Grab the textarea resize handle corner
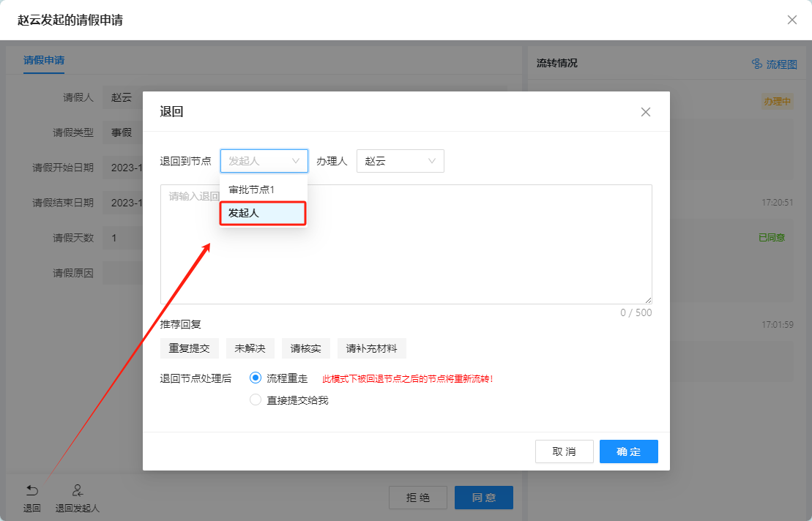This screenshot has width=812, height=521. pyautogui.click(x=648, y=300)
